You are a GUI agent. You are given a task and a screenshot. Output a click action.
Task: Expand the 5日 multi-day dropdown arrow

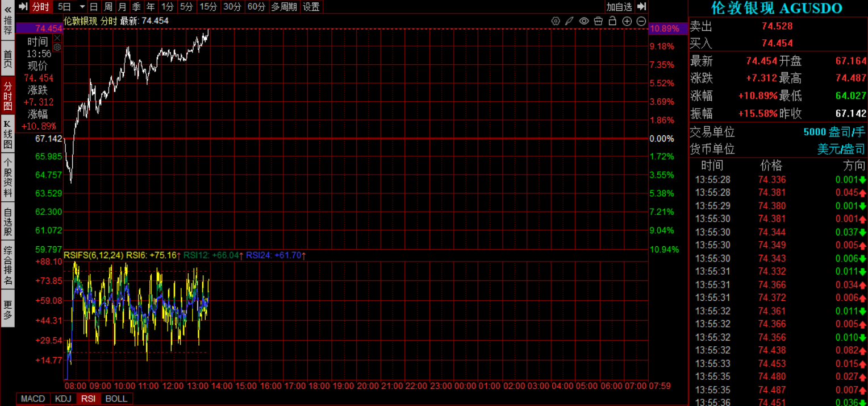pos(82,7)
